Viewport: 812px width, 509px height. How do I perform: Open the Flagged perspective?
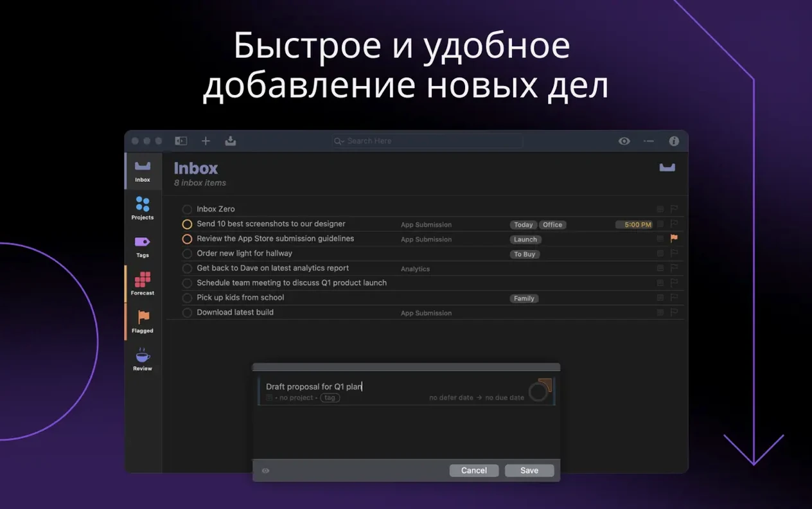click(x=143, y=322)
